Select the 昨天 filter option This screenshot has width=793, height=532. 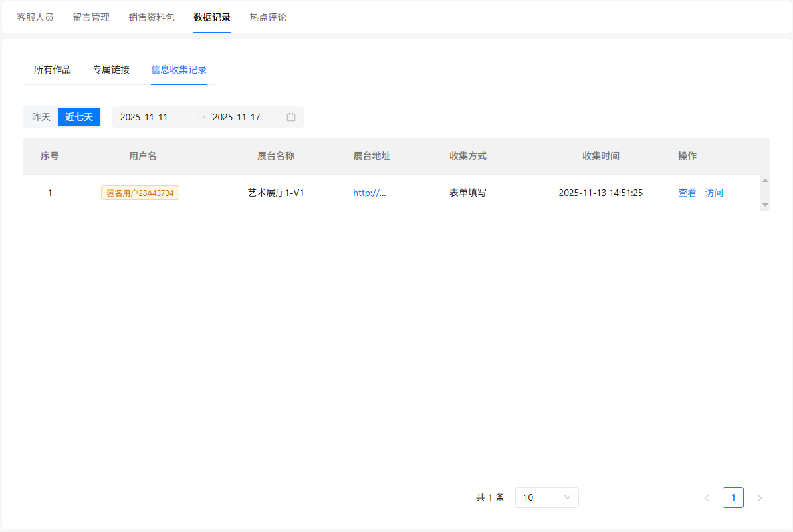(41, 117)
